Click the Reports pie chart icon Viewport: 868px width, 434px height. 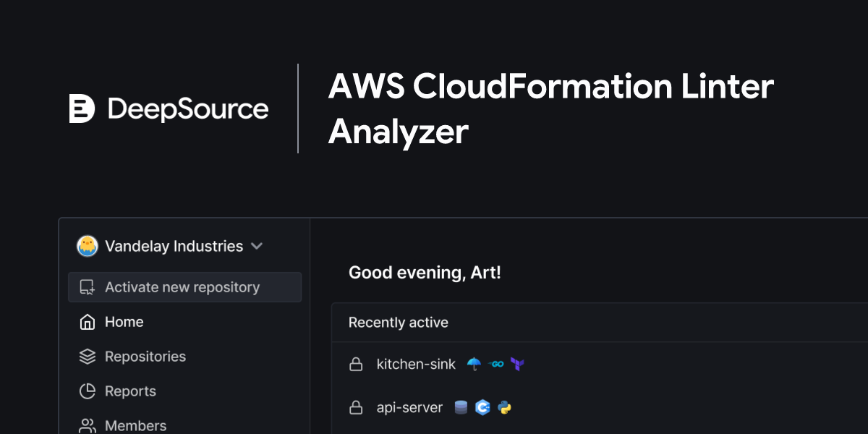pos(88,391)
